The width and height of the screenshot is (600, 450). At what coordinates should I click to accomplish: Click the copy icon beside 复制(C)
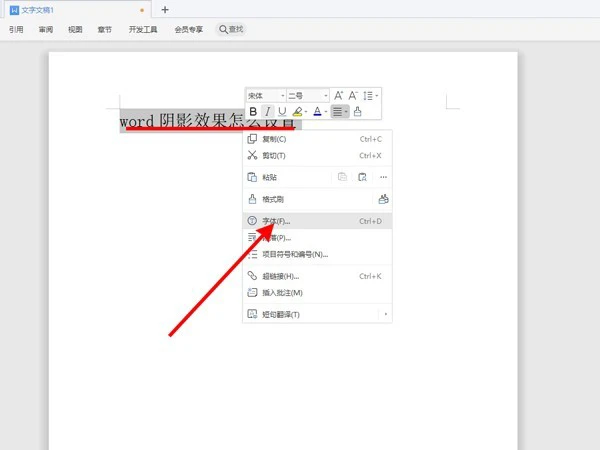coord(252,139)
